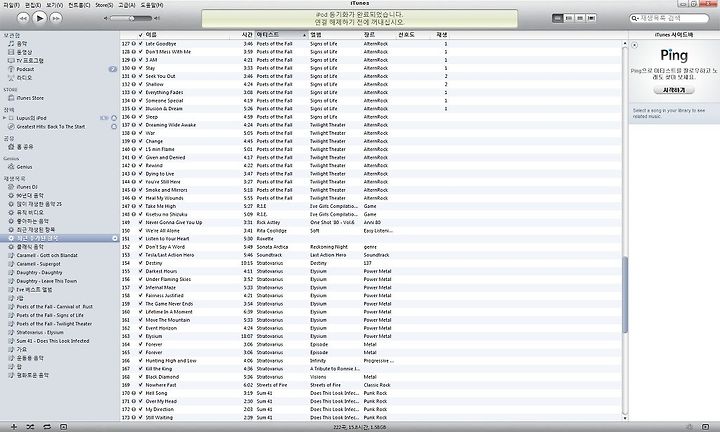Eject the Greatest Hits: Back To The Start disc
The image size is (720, 432).
click(114, 126)
